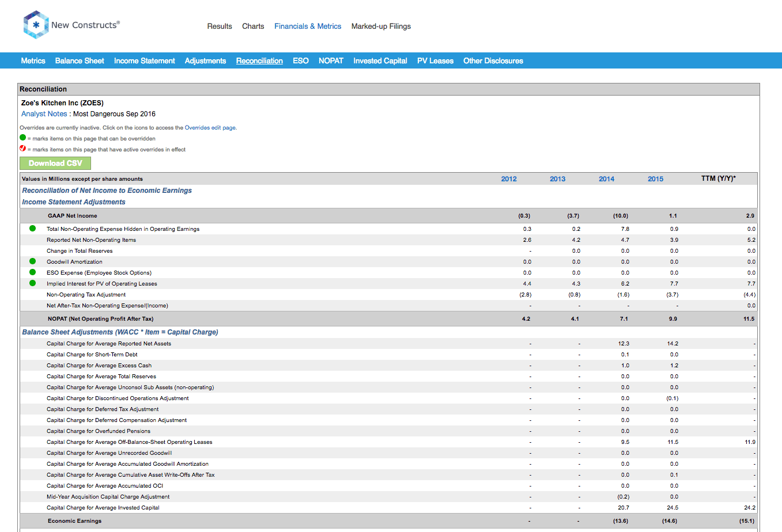The height and width of the screenshot is (532, 782).
Task: Click Change in Total Reserves row label
Action: 80,251
